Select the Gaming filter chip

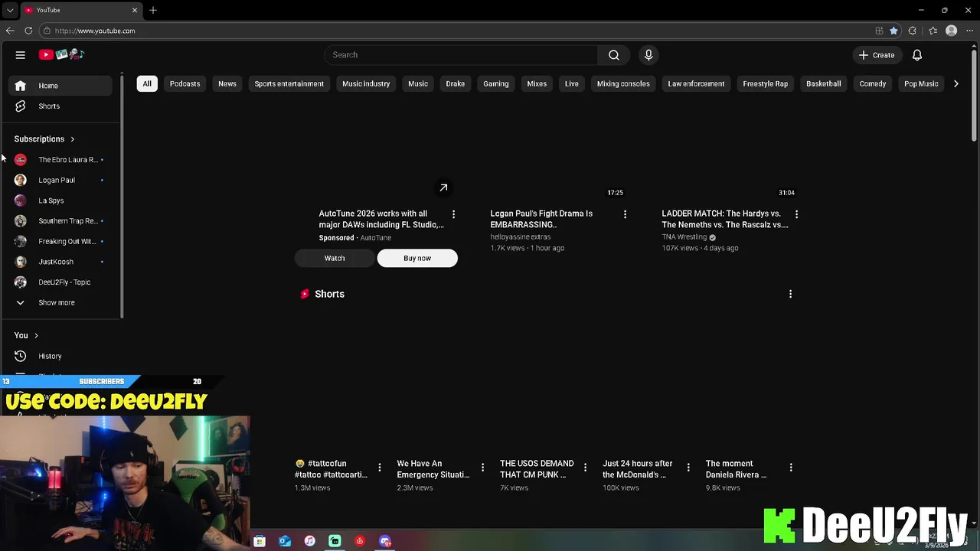[496, 83]
